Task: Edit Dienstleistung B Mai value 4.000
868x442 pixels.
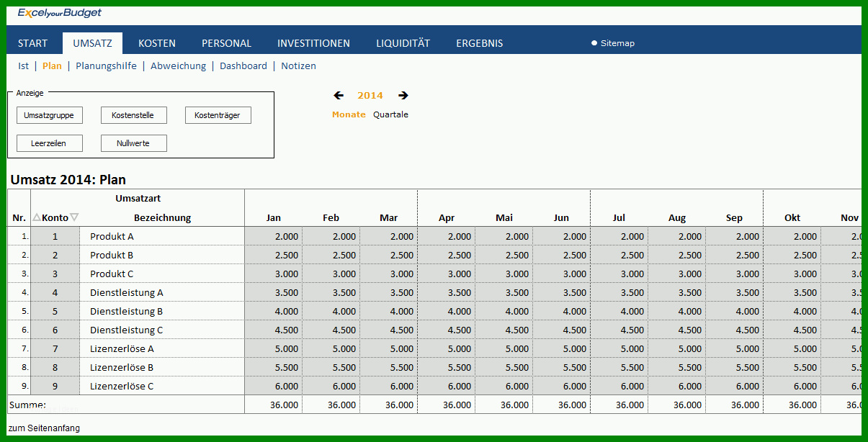Action: [x=504, y=311]
